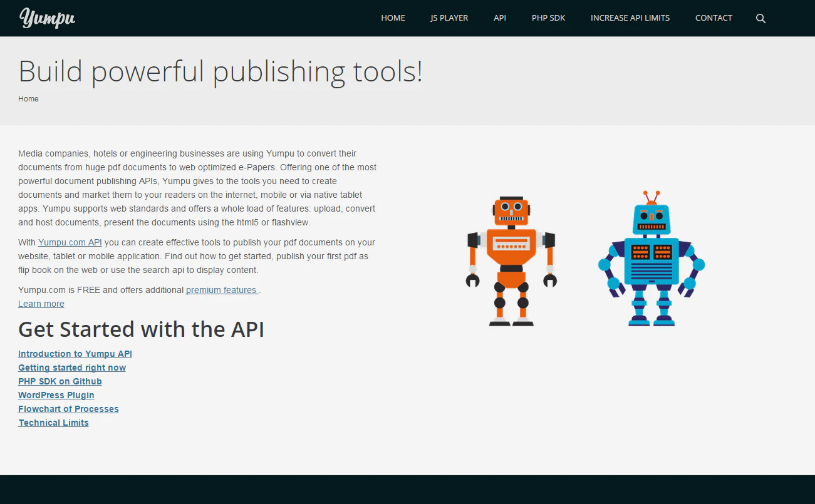Click the orange robot image
Image resolution: width=815 pixels, height=504 pixels.
click(512, 260)
